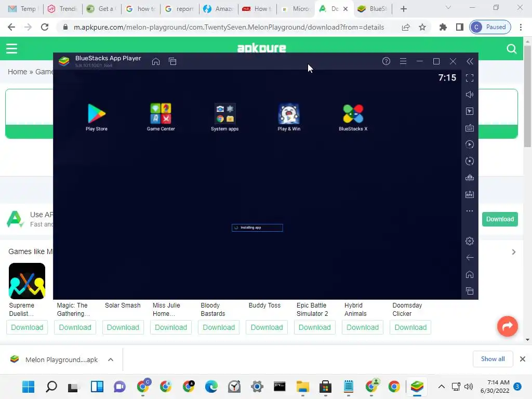Image resolution: width=532 pixels, height=399 pixels.
Task: Click the page vertical scrollbar
Action: (527, 96)
